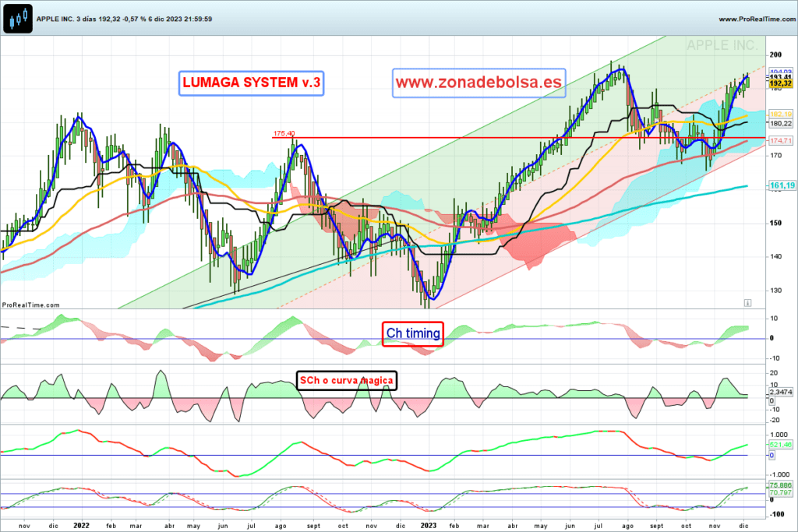This screenshot has height=532, width=798.
Task: Click the 170 mark on price axis
Action: 775,156
